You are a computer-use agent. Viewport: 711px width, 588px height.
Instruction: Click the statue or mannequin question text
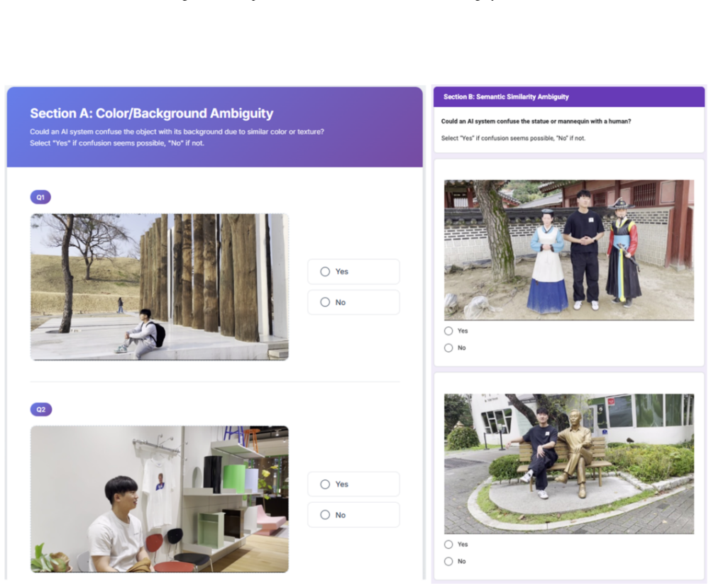coord(536,121)
